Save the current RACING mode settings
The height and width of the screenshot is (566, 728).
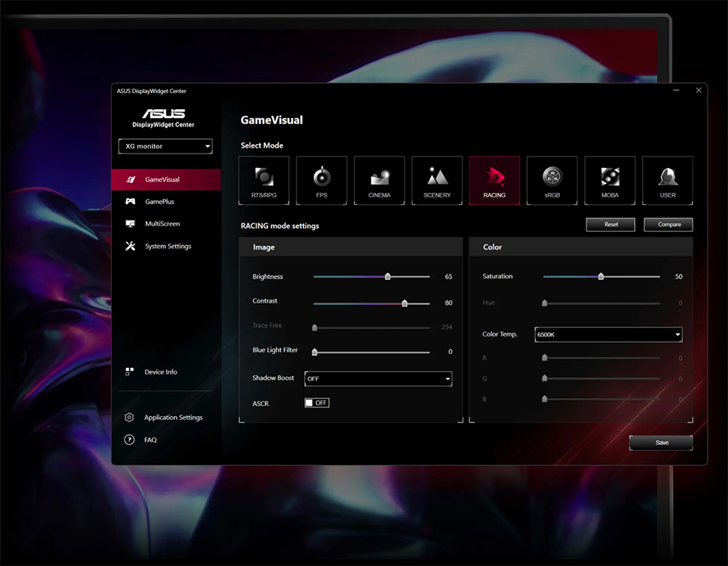pyautogui.click(x=660, y=442)
